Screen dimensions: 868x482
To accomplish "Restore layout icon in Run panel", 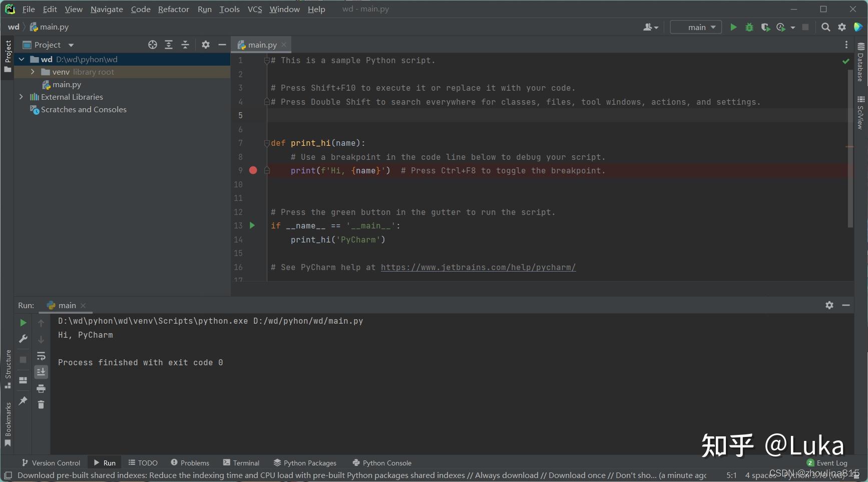I will [x=23, y=380].
